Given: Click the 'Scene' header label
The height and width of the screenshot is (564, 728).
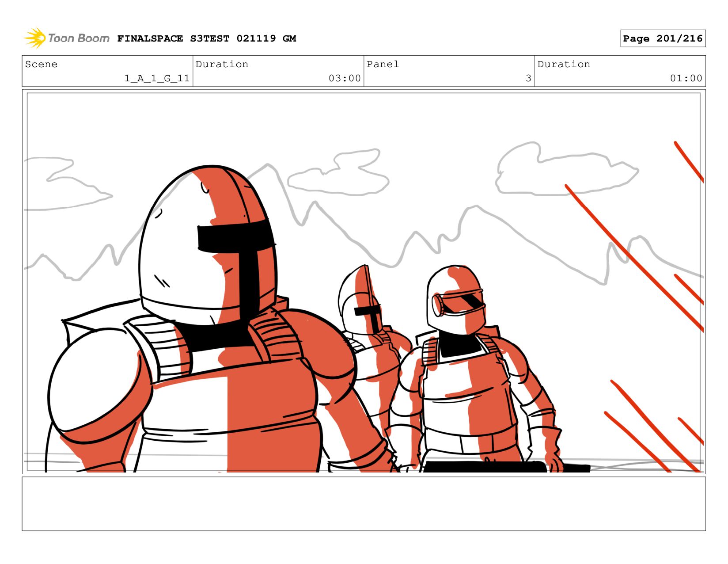Looking at the screenshot, I should [x=41, y=64].
